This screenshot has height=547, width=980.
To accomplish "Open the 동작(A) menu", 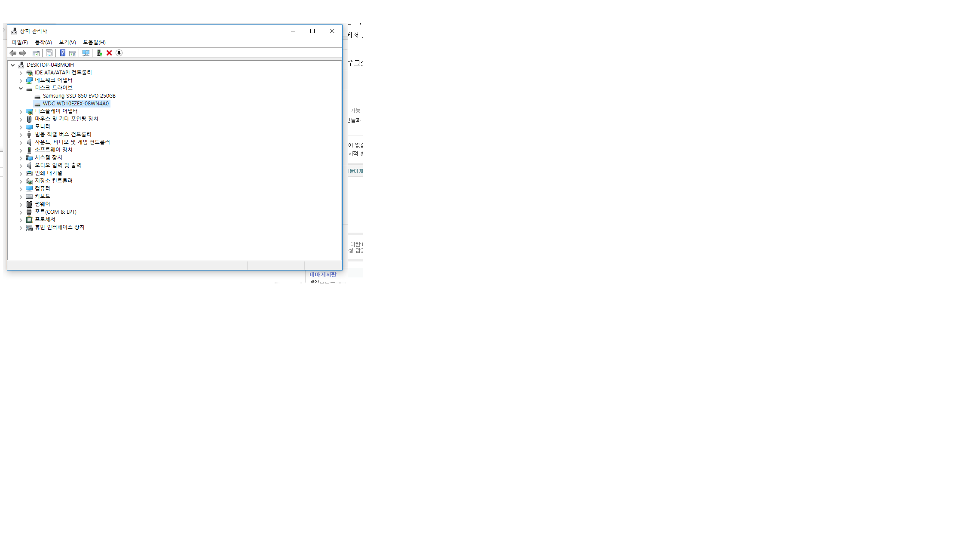I will [43, 42].
